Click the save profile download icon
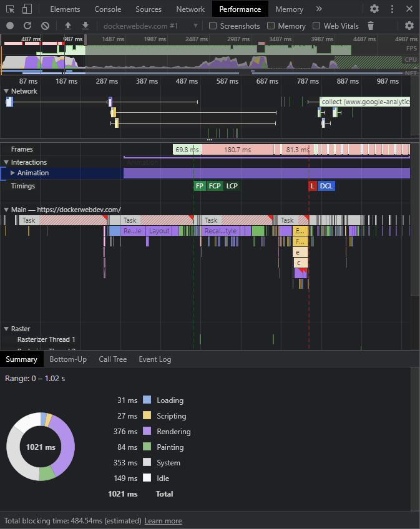This screenshot has width=420, height=529. (x=85, y=26)
